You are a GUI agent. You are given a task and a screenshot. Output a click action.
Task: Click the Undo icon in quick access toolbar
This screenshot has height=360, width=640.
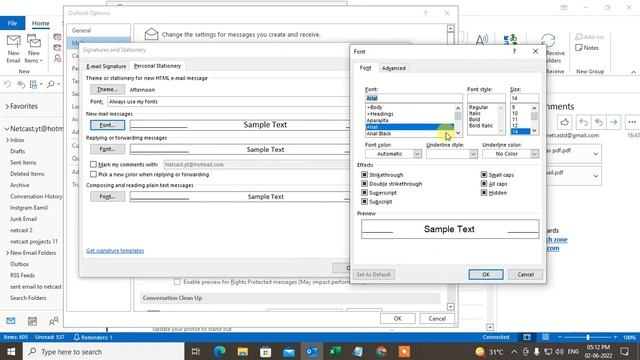pos(7,84)
